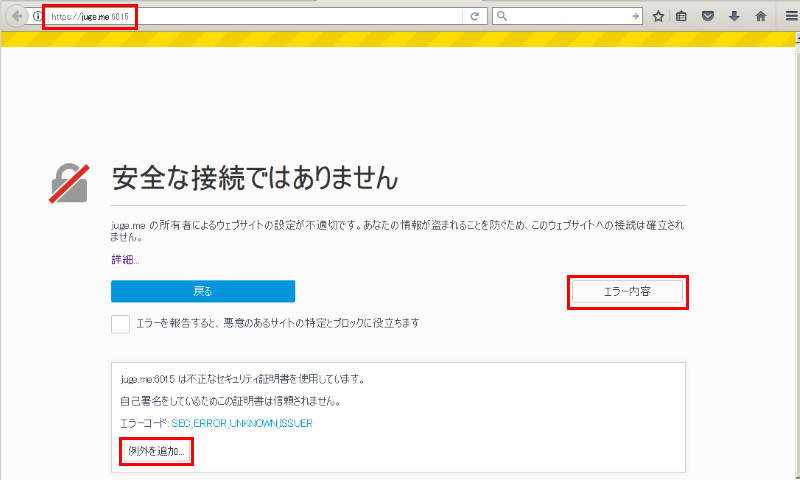Click the browser back arrow button
This screenshot has height=480, width=800.
17,16
